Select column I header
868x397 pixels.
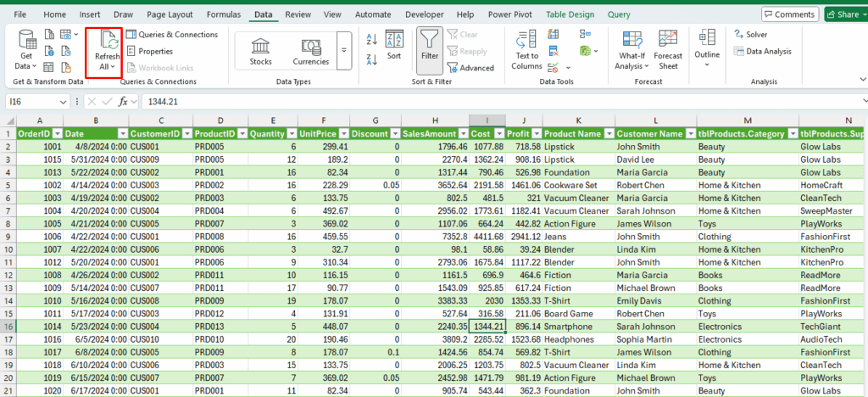click(487, 120)
